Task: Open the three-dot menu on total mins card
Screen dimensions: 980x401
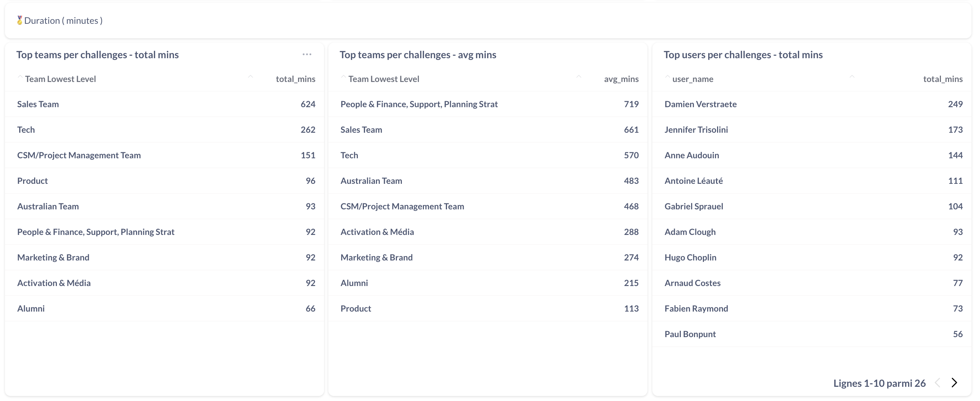Action: click(x=307, y=55)
